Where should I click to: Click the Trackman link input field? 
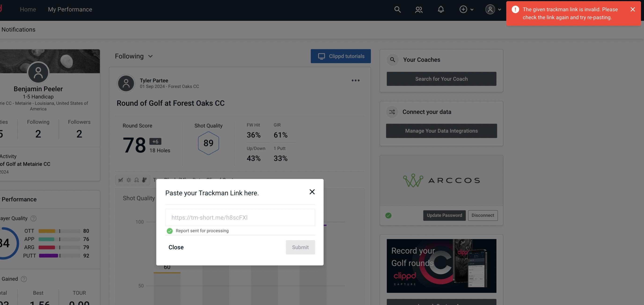240,217
